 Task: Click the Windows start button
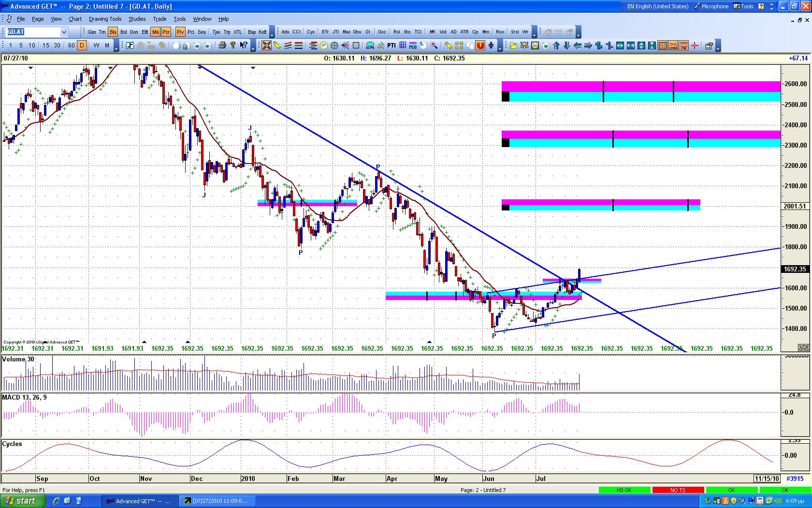point(23,501)
